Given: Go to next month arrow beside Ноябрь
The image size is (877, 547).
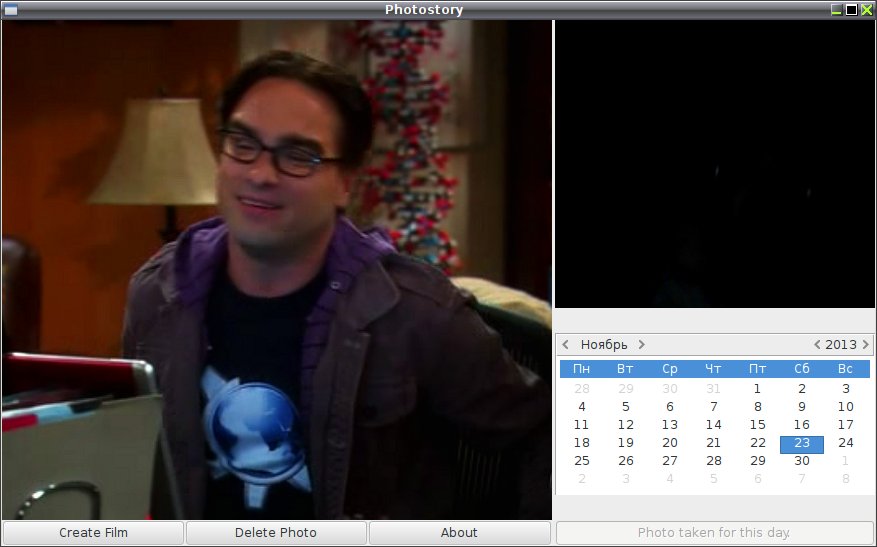Looking at the screenshot, I should [x=642, y=345].
